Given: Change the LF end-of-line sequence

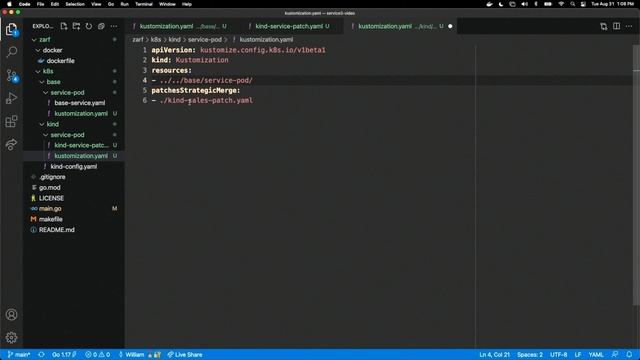Looking at the screenshot, I should pyautogui.click(x=578, y=354).
